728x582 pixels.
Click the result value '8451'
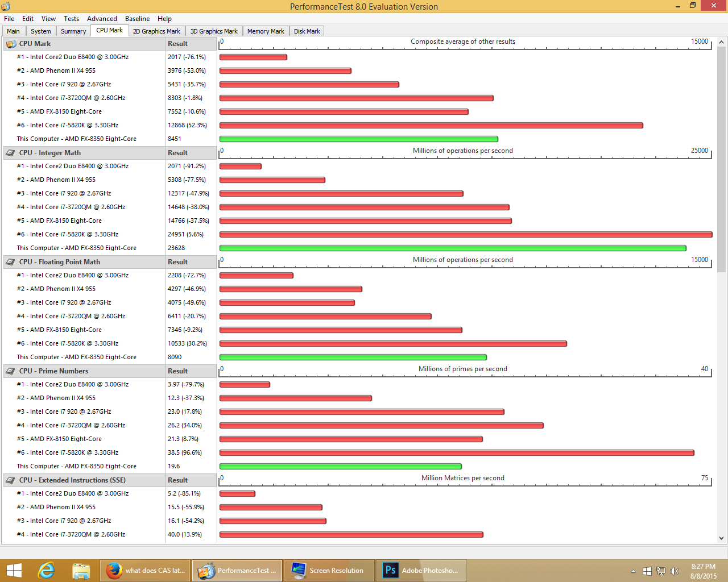point(175,139)
